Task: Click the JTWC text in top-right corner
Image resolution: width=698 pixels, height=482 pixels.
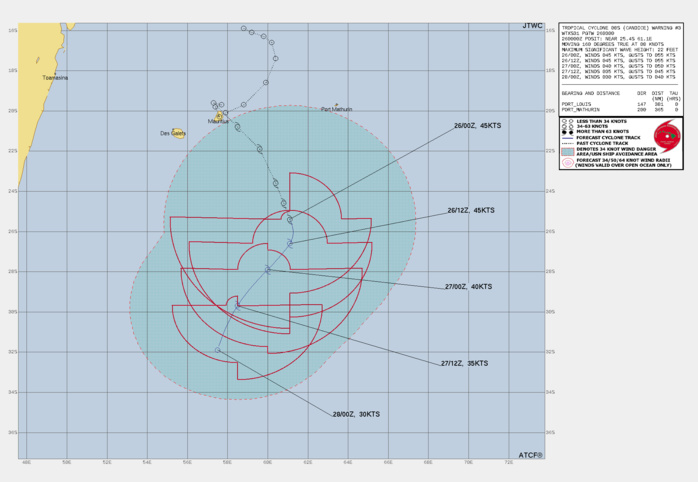Action: [x=532, y=25]
